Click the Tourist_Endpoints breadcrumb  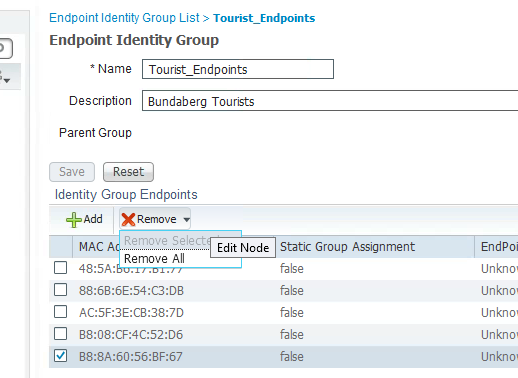[264, 18]
